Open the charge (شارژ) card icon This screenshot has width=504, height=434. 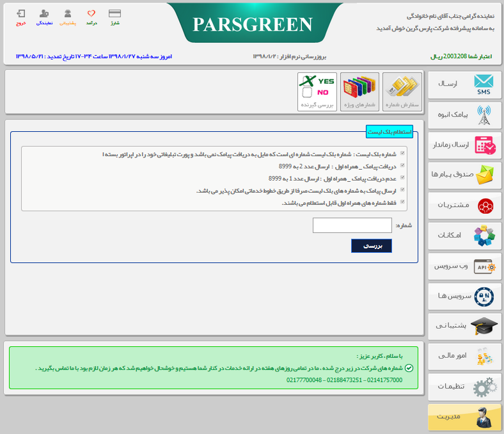pos(114,13)
